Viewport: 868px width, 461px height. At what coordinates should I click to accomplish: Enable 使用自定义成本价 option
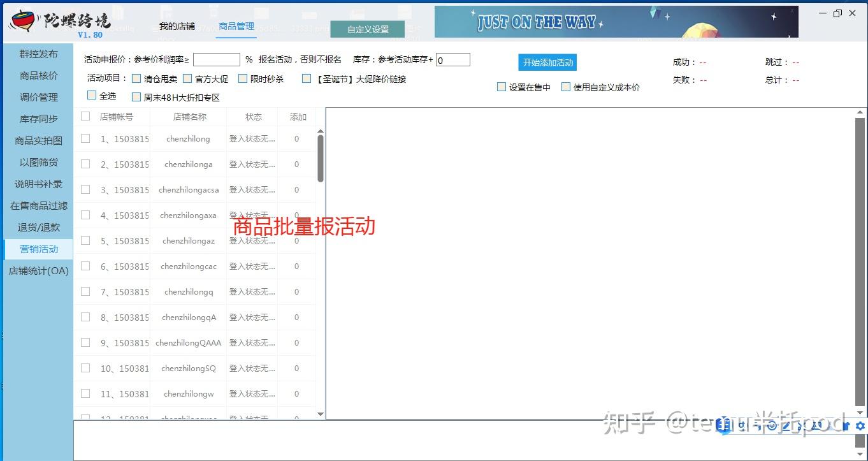point(566,87)
